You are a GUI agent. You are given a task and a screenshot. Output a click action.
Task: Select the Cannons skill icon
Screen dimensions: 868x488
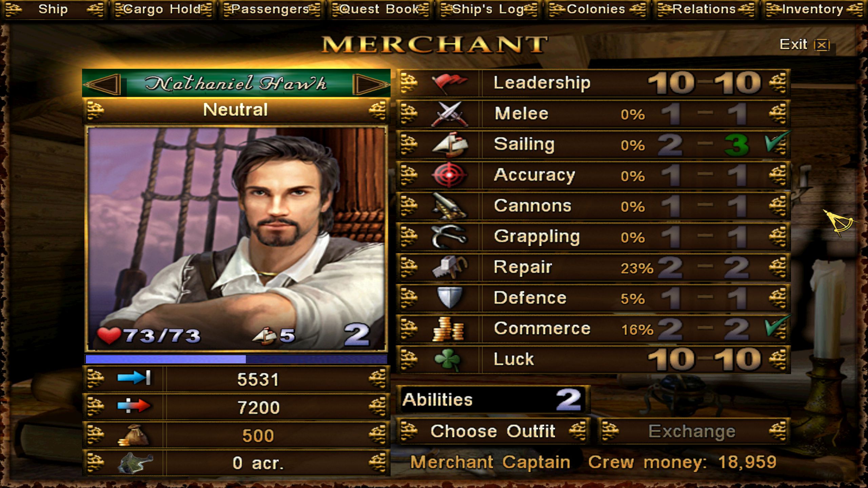[x=449, y=206]
